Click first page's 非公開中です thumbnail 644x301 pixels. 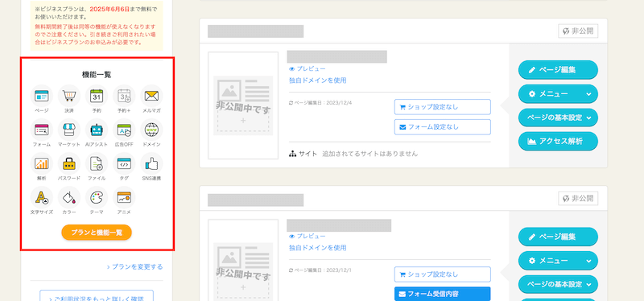tap(243, 105)
